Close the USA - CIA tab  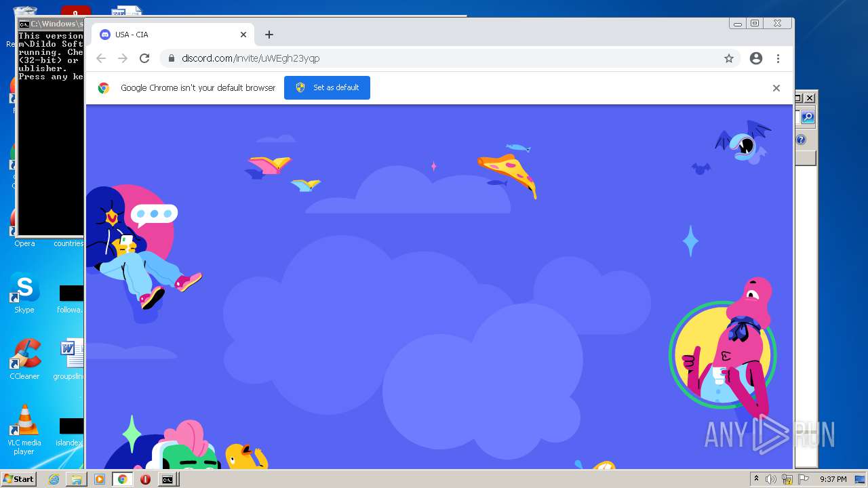point(243,35)
